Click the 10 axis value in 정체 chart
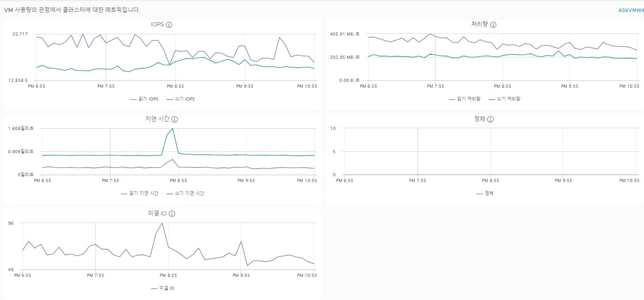Viewport: 644px width, 300px height. (333, 128)
